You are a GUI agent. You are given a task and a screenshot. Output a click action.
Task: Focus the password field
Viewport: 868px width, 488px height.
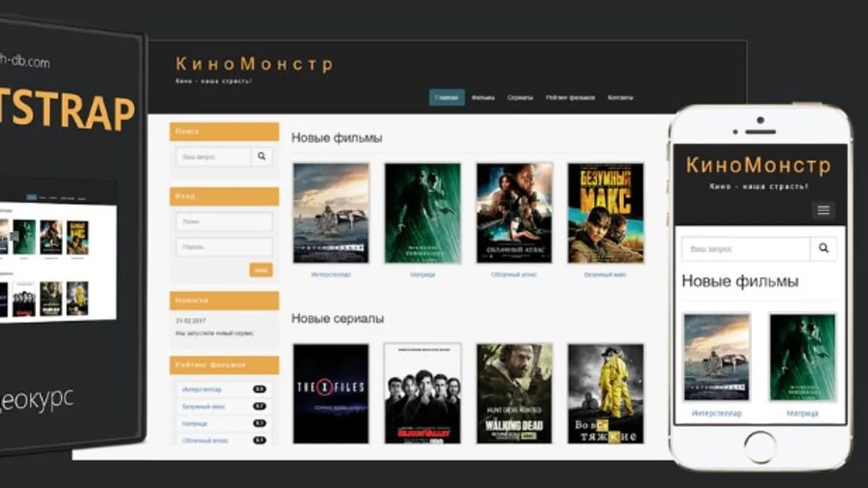[x=224, y=247]
